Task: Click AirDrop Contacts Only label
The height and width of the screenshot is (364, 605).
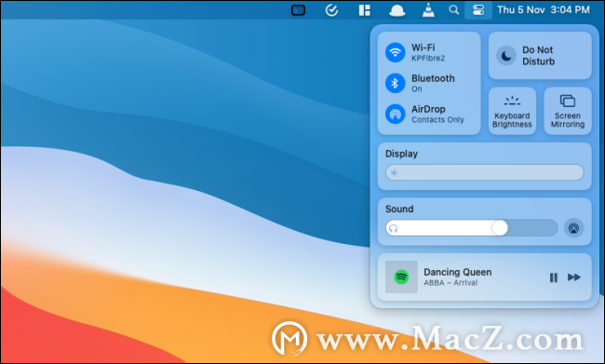Action: pyautogui.click(x=437, y=115)
